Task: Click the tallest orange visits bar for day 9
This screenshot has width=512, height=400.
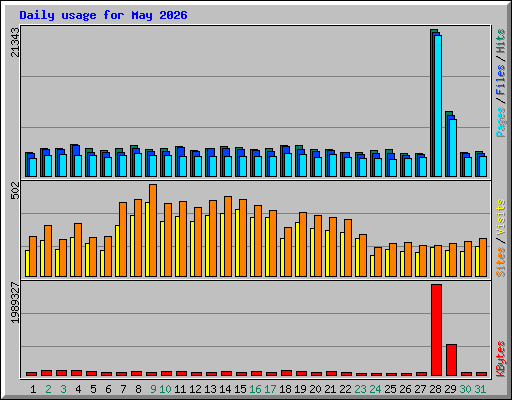Action: point(153,230)
